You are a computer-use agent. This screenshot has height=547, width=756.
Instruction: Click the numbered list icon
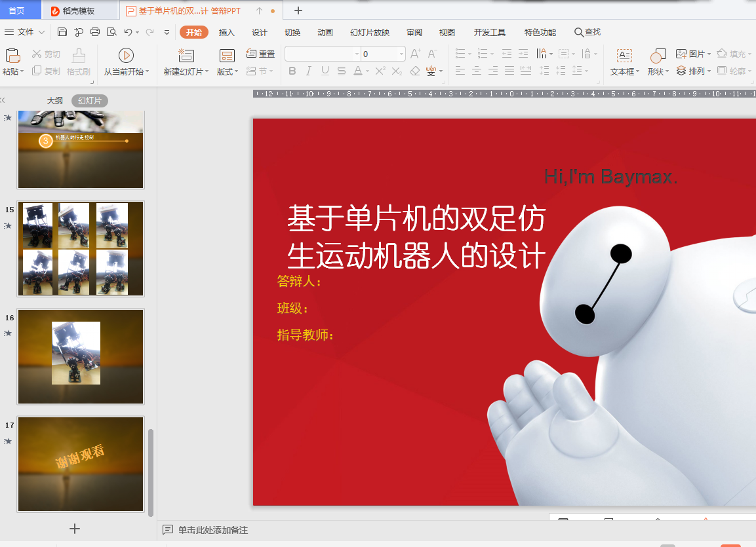(483, 54)
